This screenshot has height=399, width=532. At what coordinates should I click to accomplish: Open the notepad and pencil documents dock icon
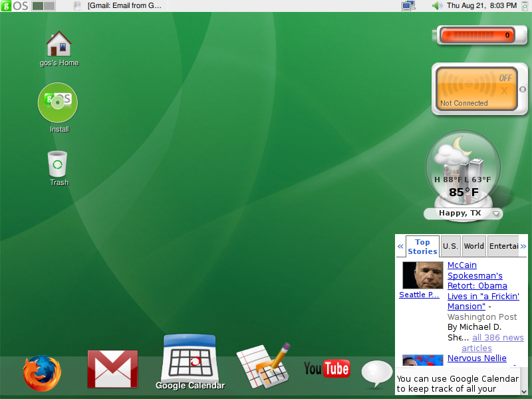[263, 366]
